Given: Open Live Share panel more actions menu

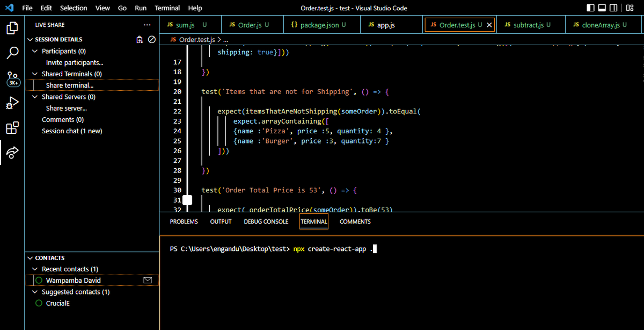Looking at the screenshot, I should click(x=148, y=25).
